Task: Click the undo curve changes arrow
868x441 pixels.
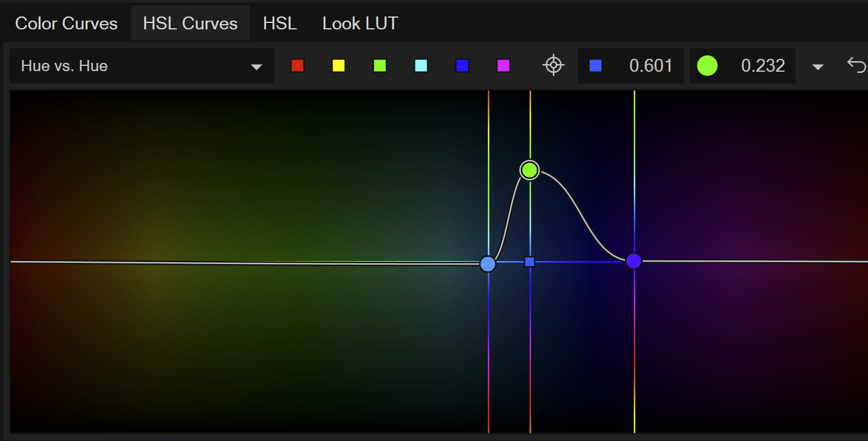Action: tap(857, 66)
